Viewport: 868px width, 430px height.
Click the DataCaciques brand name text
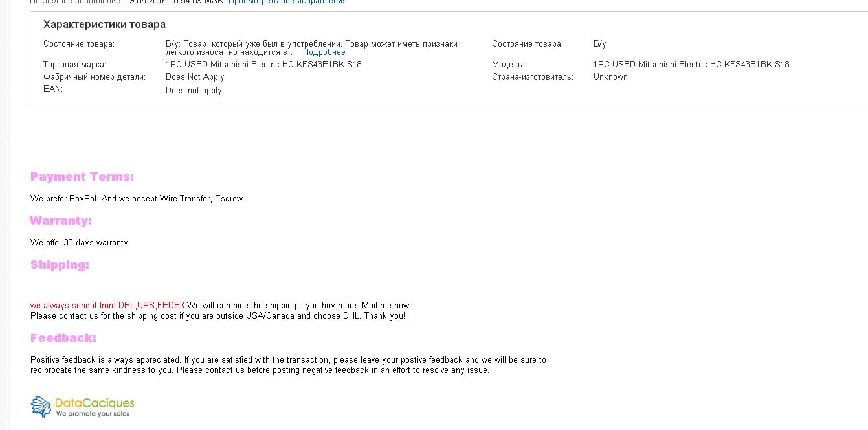(95, 403)
